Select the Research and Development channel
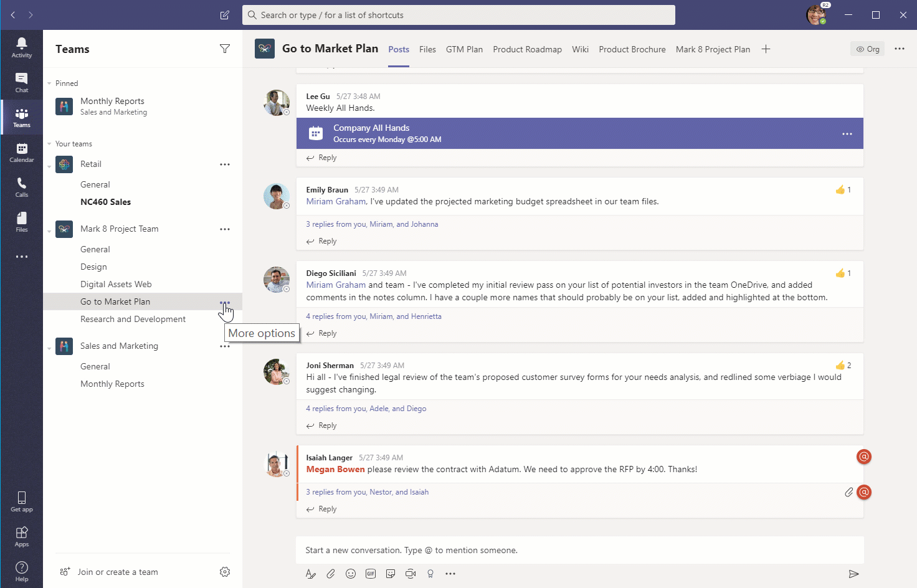This screenshot has height=588, width=917. pyautogui.click(x=133, y=319)
